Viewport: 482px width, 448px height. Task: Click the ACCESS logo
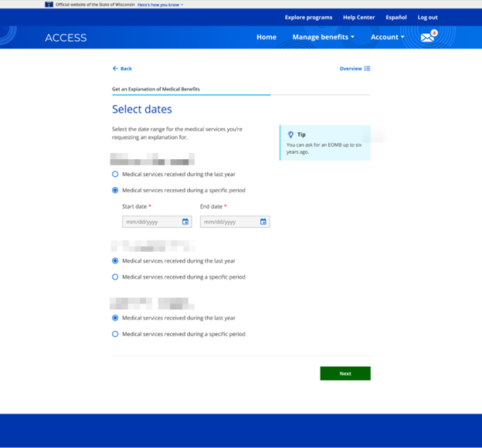pos(66,38)
